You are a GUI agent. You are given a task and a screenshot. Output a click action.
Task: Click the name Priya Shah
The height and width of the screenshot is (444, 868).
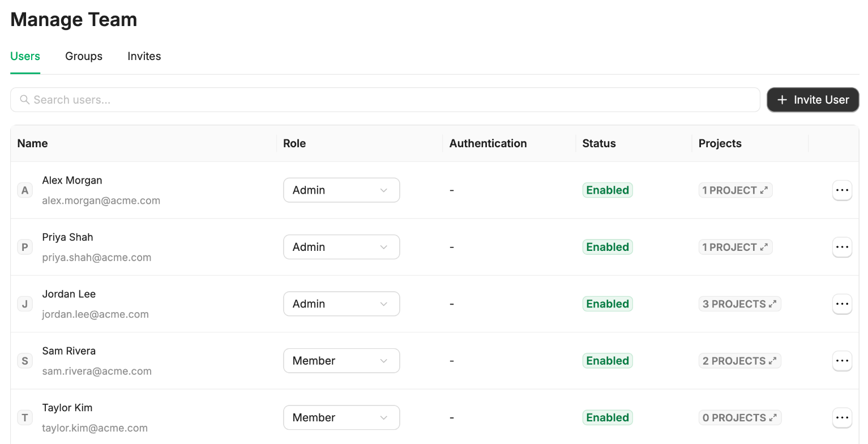(x=67, y=237)
